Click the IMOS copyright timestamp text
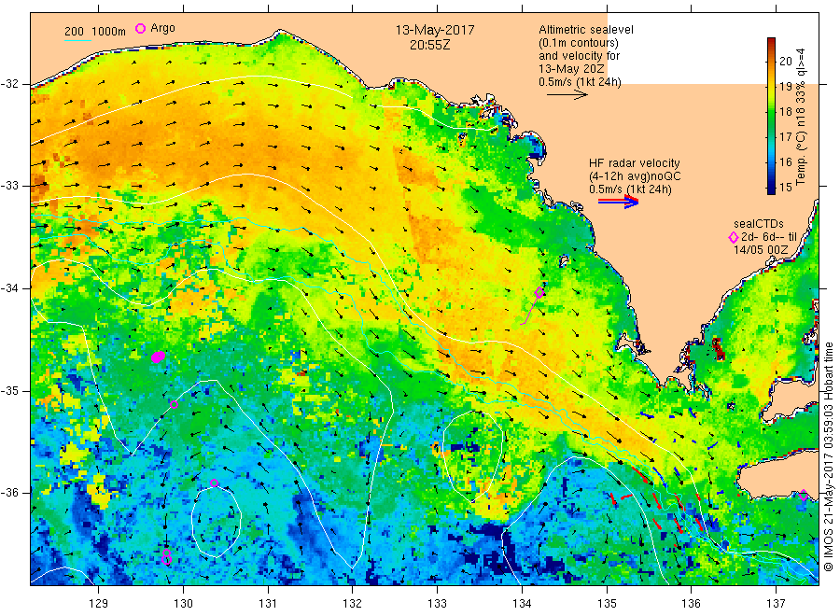Screen dimensions: 840x616 click(x=829, y=457)
